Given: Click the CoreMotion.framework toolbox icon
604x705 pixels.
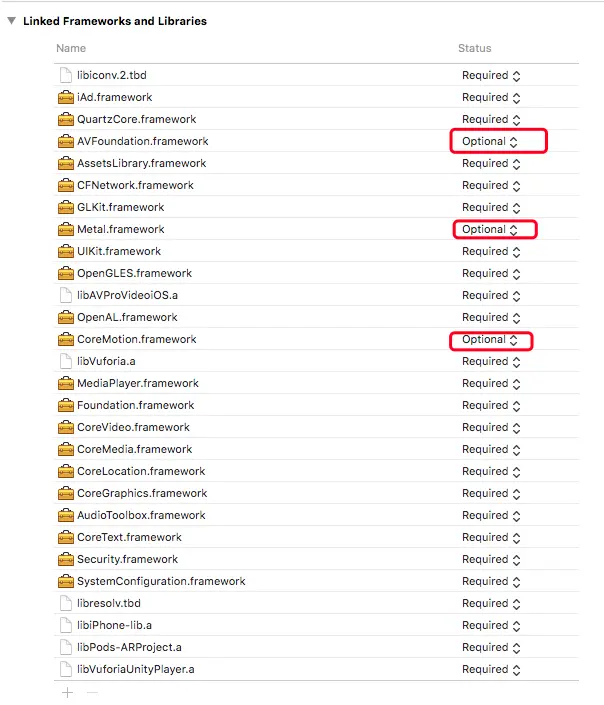Looking at the screenshot, I should click(66, 339).
